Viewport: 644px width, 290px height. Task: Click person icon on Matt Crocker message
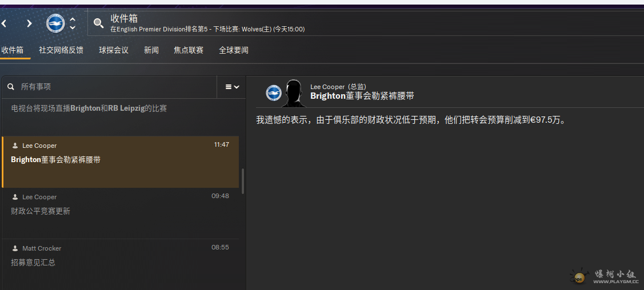pos(15,248)
